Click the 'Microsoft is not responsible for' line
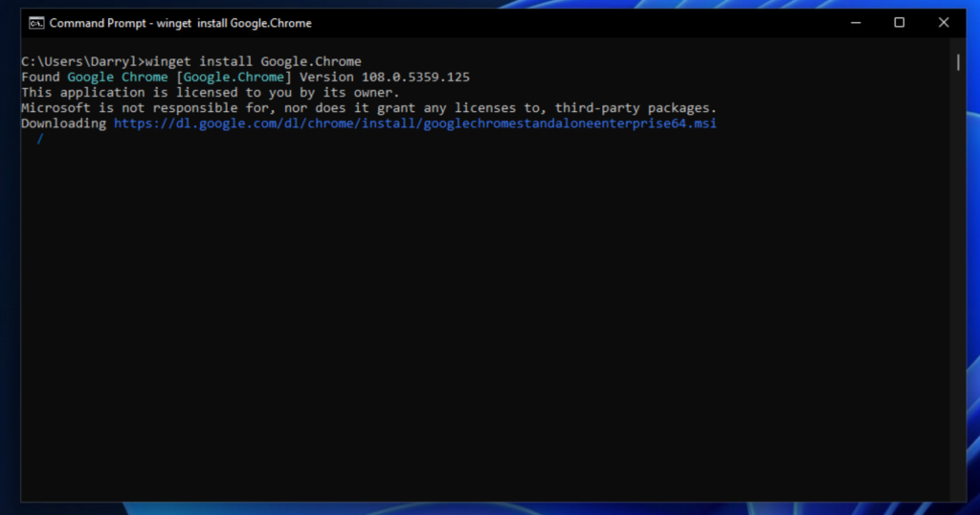 [368, 107]
